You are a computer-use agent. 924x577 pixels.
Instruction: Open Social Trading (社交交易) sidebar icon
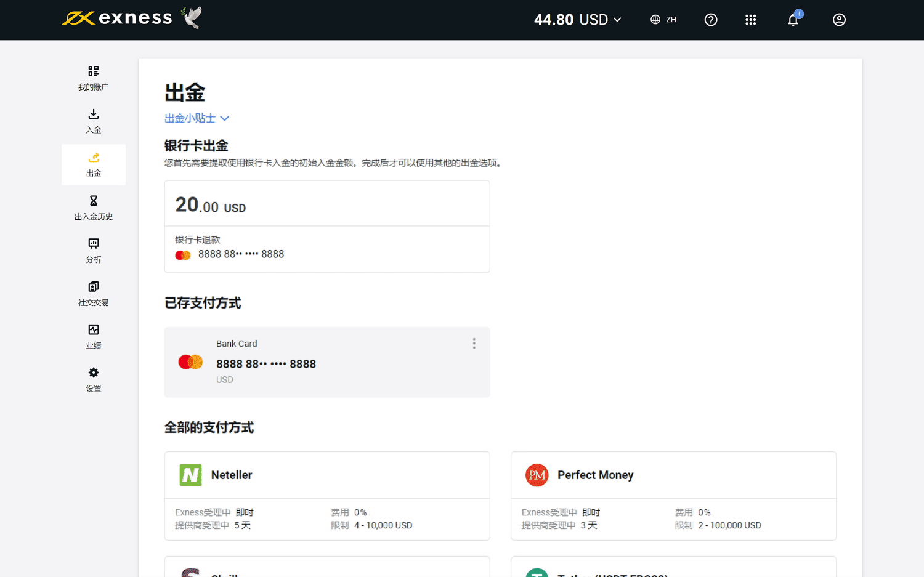[x=94, y=287]
